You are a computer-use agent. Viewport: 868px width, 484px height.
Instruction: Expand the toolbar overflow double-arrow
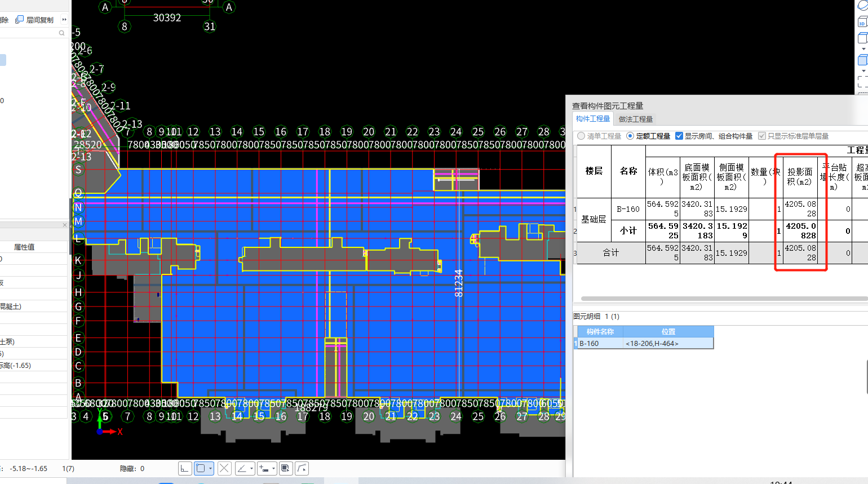click(x=64, y=20)
